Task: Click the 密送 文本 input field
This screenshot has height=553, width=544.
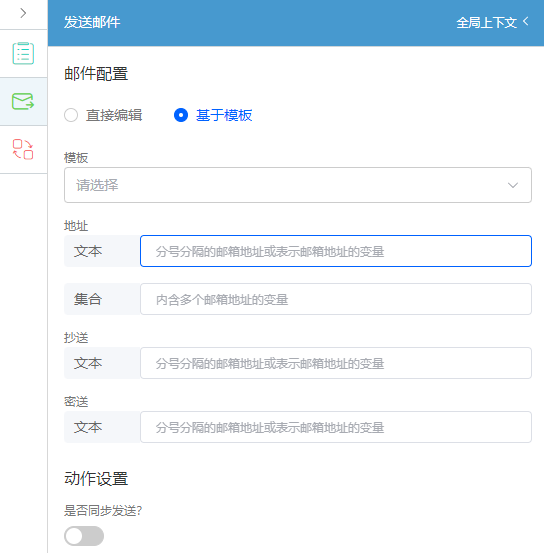Action: 336,427
